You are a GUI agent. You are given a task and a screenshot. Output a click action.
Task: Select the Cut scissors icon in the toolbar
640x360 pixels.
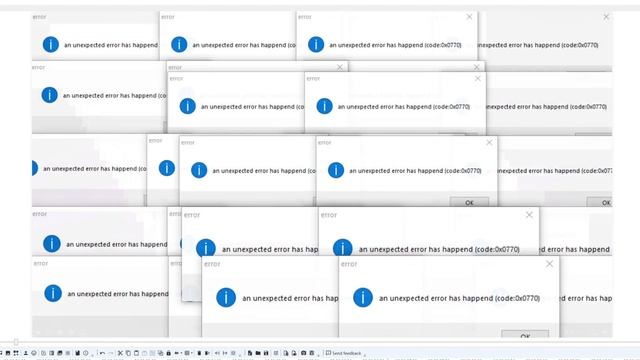120,353
